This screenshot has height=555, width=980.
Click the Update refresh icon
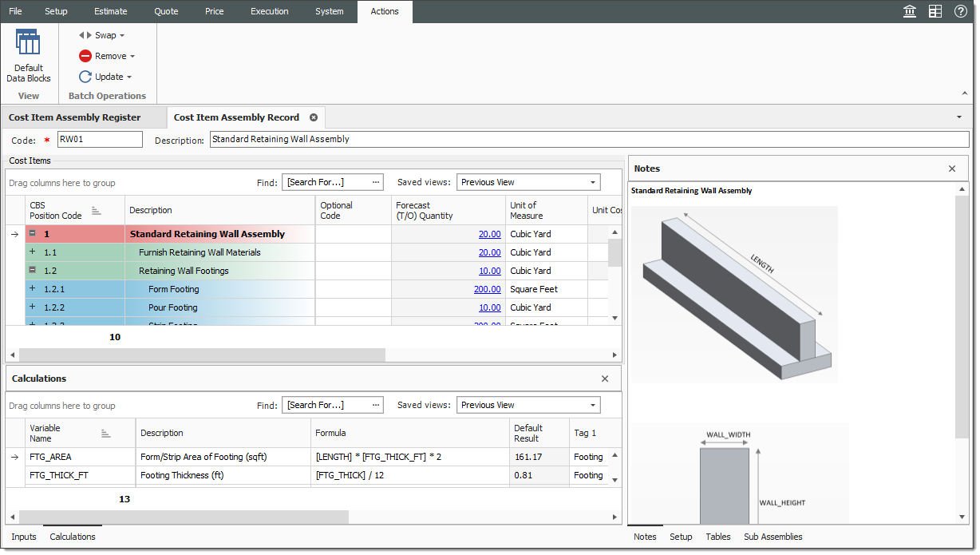click(x=85, y=77)
